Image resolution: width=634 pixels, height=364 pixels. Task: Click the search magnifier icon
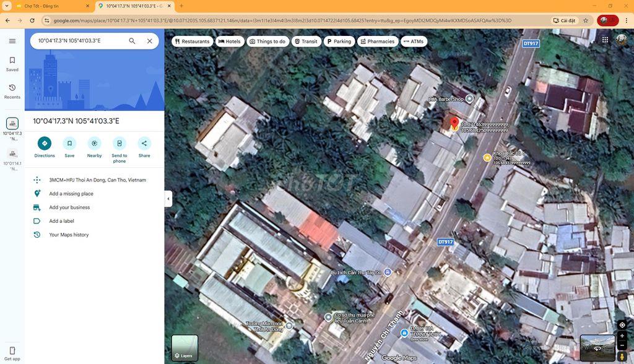pyautogui.click(x=132, y=41)
